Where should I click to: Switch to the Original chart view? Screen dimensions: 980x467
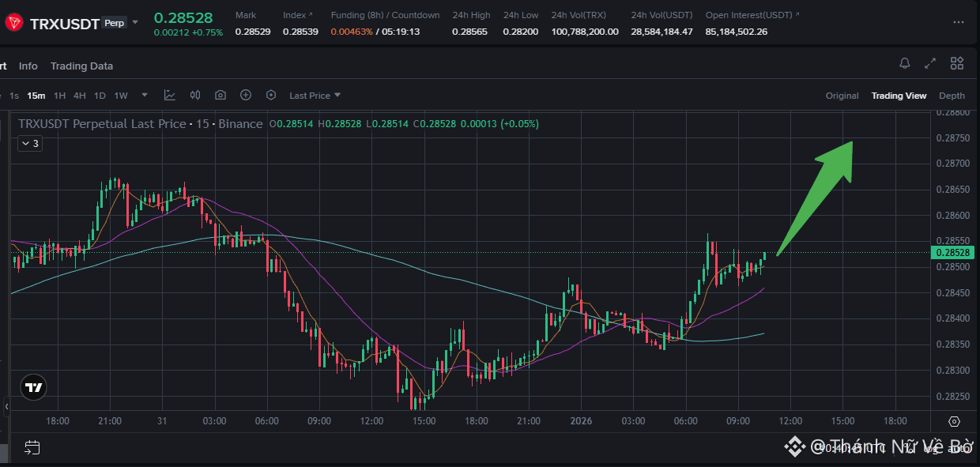click(x=842, y=96)
